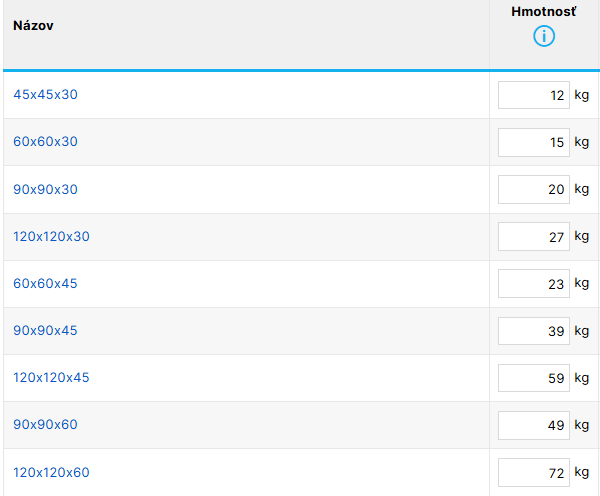
Task: Open the 90x90x60 product link
Action: coord(46,424)
